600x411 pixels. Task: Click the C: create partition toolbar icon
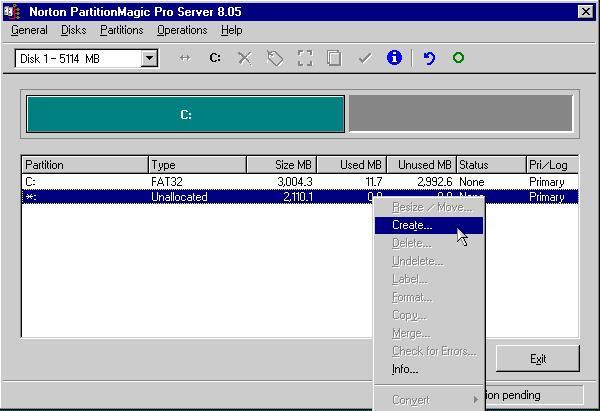[x=215, y=58]
